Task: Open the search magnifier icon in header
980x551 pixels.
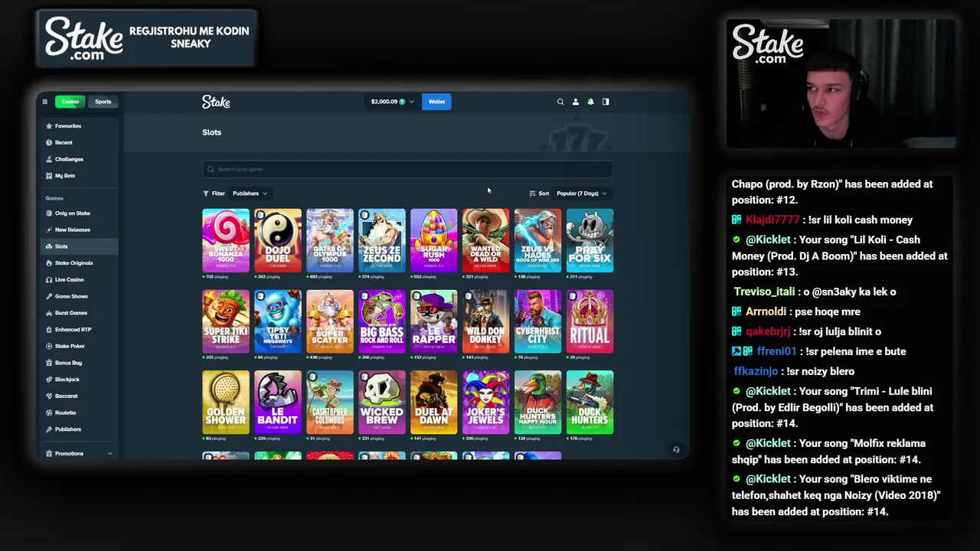Action: 560,102
